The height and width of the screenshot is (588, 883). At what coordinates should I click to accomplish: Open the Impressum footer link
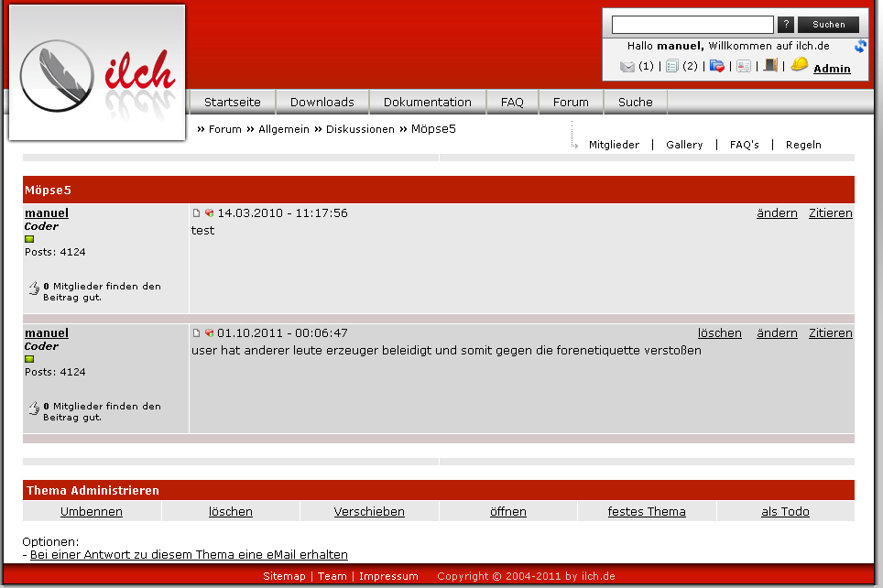click(388, 576)
